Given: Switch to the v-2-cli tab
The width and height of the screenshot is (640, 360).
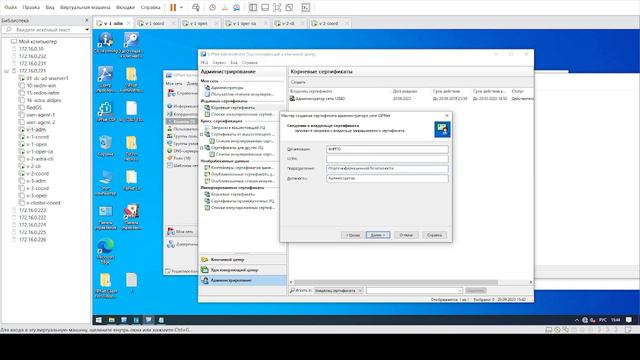Looking at the screenshot, I should pos(288,23).
